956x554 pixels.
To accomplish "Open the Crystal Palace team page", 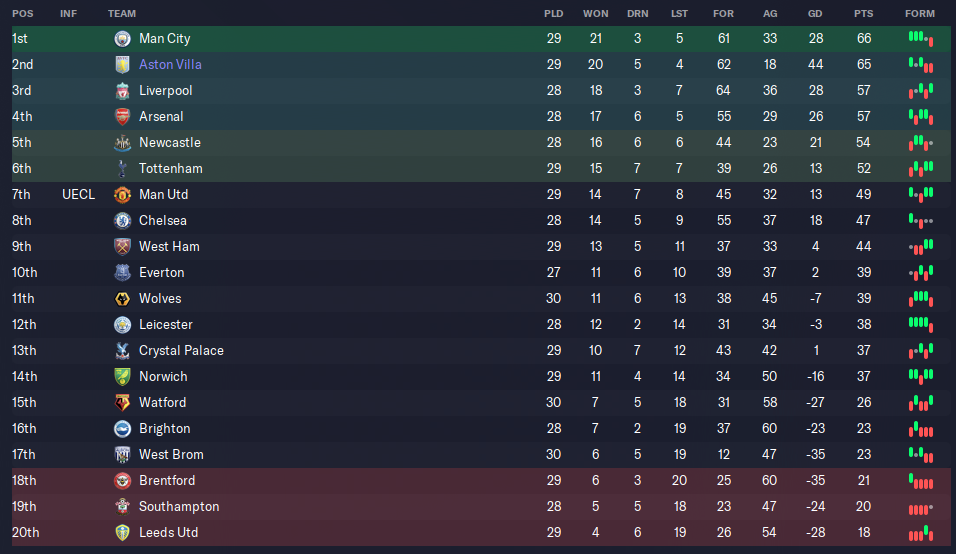I will (x=181, y=350).
